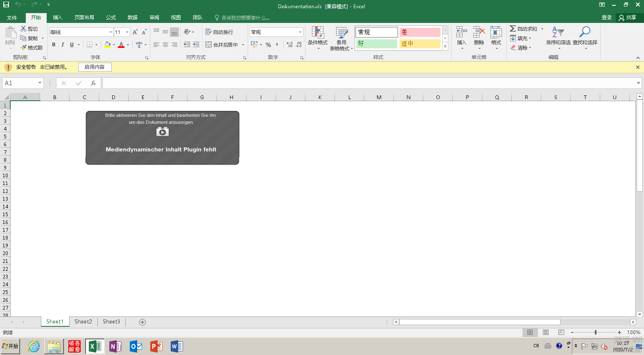Open the File (文件) tab
This screenshot has width=644, height=355.
12,18
